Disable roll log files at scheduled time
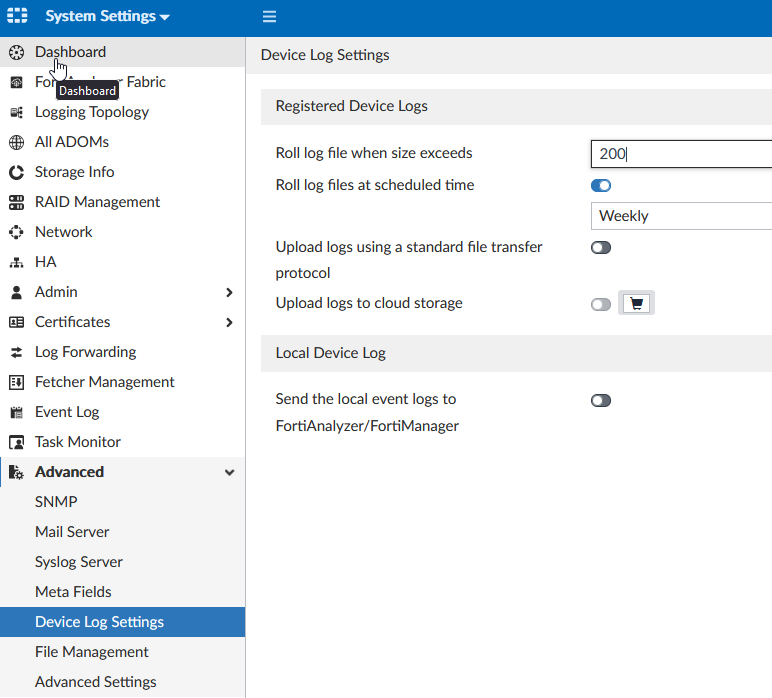The image size is (772, 698). pyautogui.click(x=601, y=185)
